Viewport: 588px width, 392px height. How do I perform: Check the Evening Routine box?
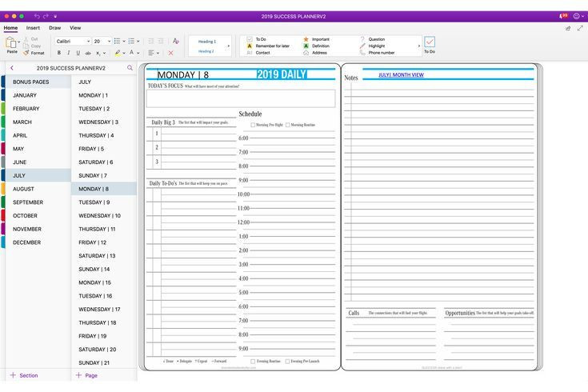tap(253, 362)
